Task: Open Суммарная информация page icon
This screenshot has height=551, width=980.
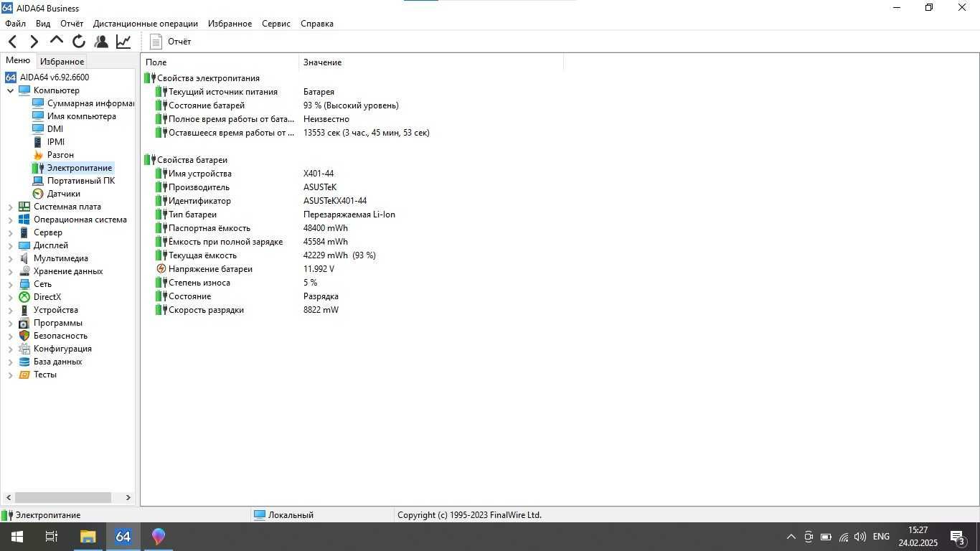Action: pos(38,103)
